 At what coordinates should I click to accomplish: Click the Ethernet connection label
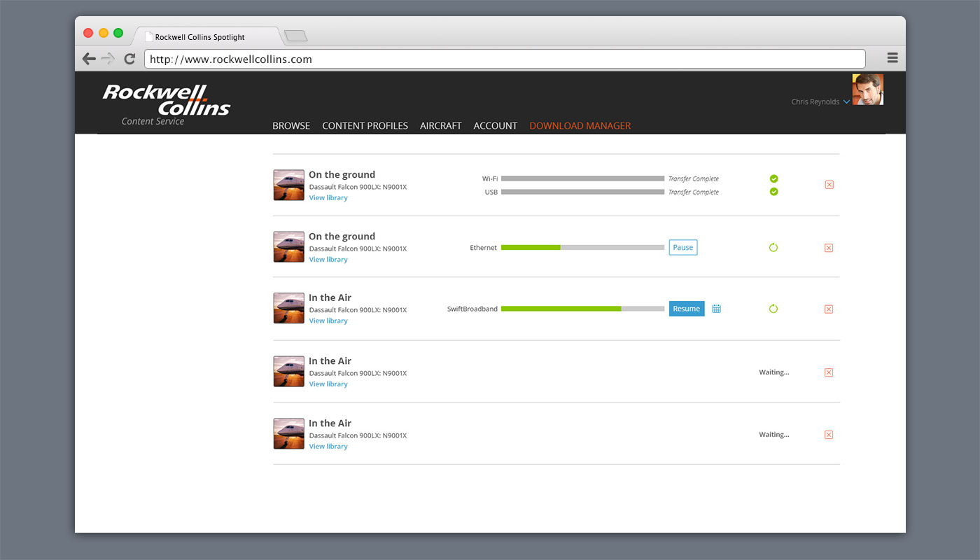pyautogui.click(x=484, y=248)
